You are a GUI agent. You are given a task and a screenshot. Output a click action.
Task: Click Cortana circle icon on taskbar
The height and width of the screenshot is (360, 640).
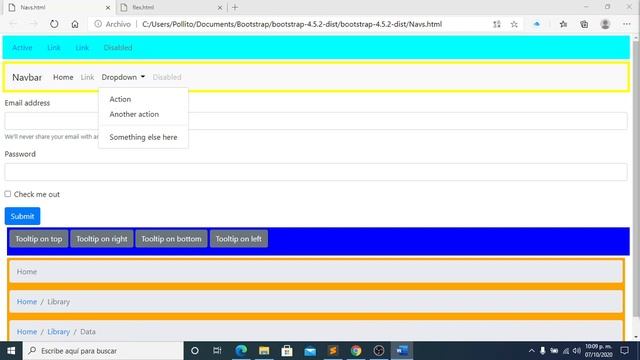(x=195, y=351)
